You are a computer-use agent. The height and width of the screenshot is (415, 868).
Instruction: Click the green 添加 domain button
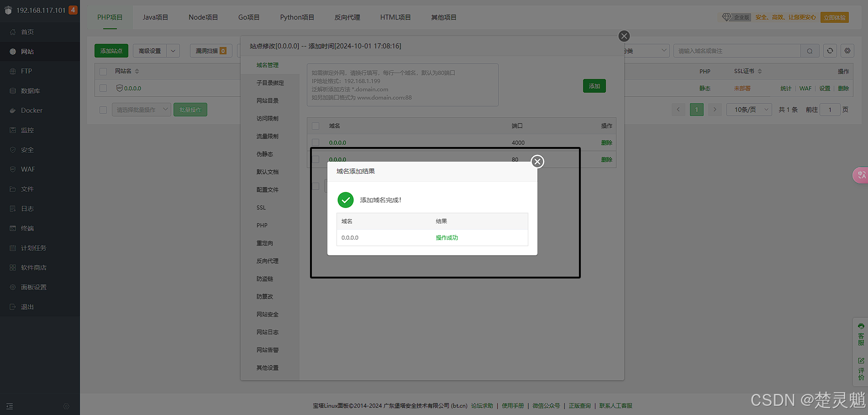click(x=594, y=86)
